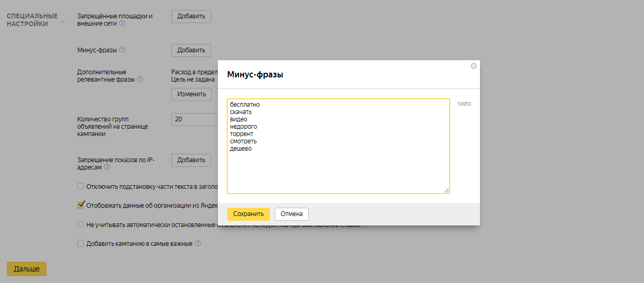Image resolution: width=644 pixels, height=283 pixels.
Task: Open help icon for Дополнительные релевантные фразы
Action: pos(140,80)
